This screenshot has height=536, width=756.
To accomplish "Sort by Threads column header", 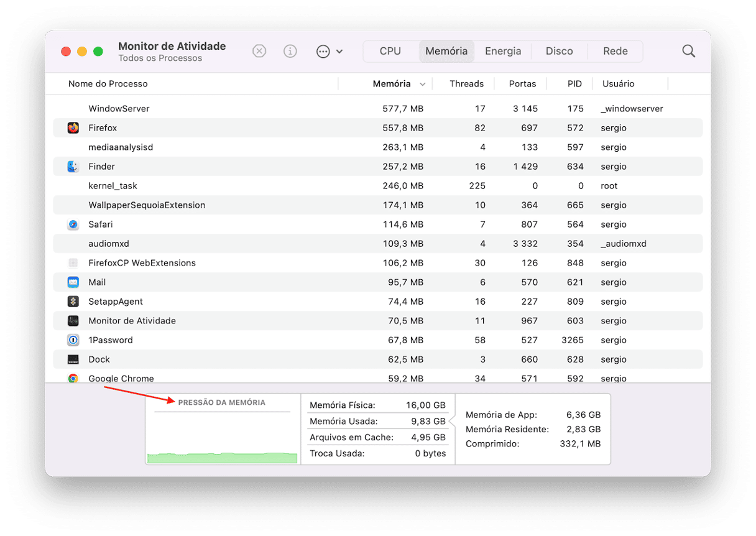I will click(x=467, y=84).
